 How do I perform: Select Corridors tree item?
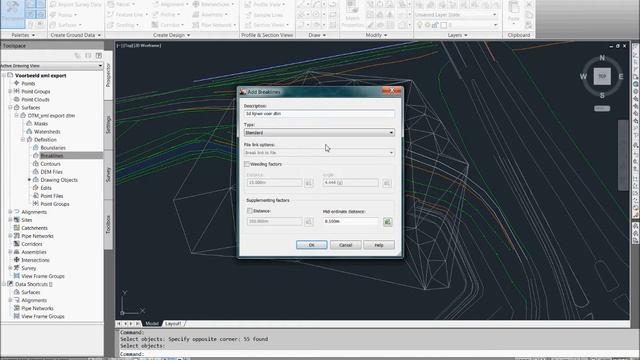pyautogui.click(x=32, y=244)
